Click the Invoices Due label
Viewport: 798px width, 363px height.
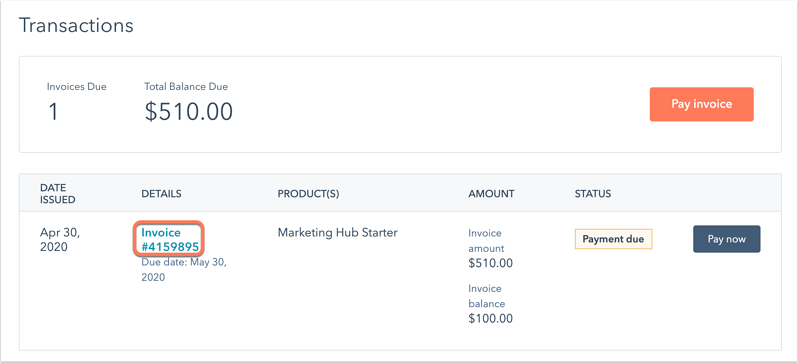point(76,87)
